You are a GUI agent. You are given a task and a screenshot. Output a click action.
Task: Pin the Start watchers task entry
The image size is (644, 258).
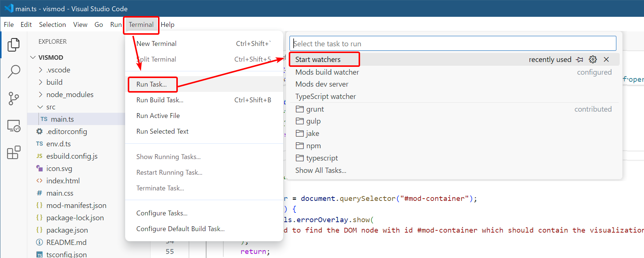click(579, 59)
